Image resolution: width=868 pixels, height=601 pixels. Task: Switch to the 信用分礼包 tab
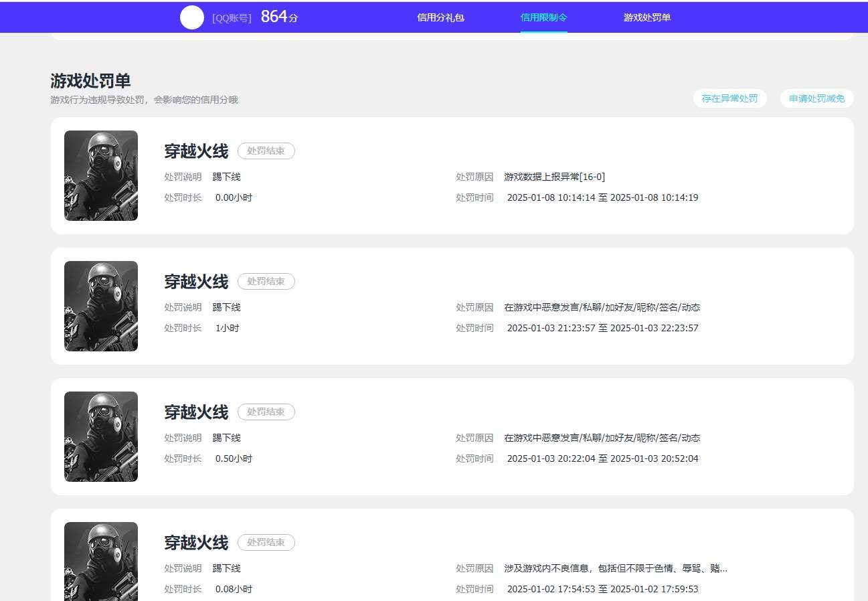point(440,18)
